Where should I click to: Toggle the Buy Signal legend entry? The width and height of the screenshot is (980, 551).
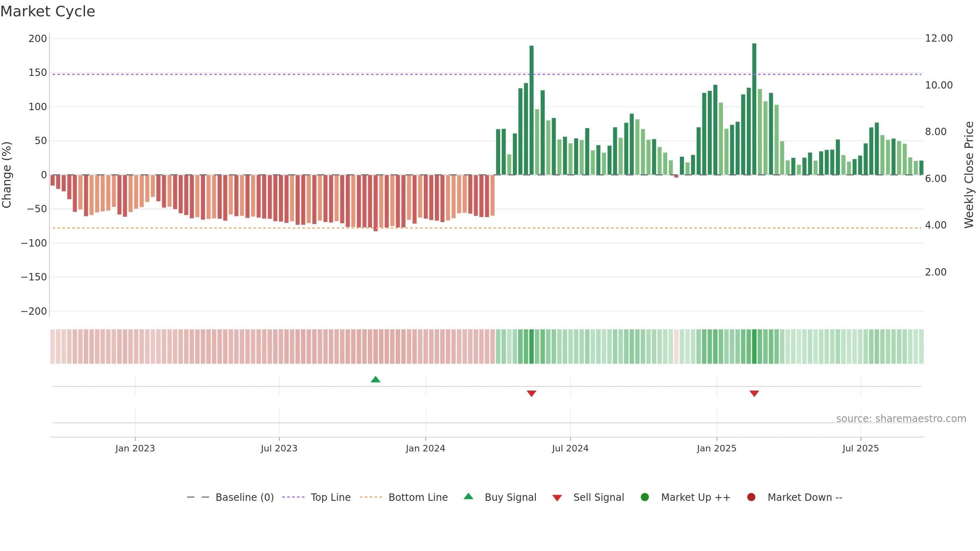pos(500,497)
